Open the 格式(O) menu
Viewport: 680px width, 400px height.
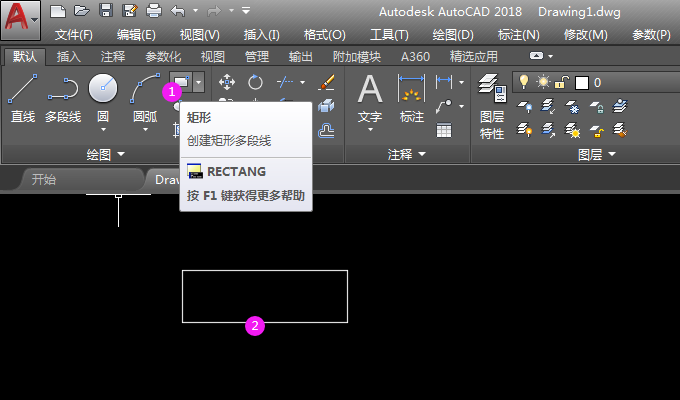click(x=324, y=35)
